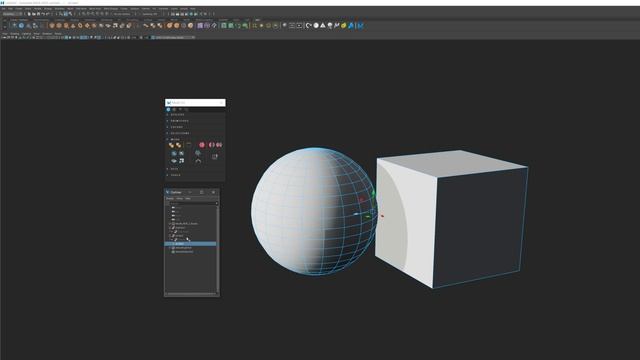
Task: Open the File menu
Action: [4, 9]
